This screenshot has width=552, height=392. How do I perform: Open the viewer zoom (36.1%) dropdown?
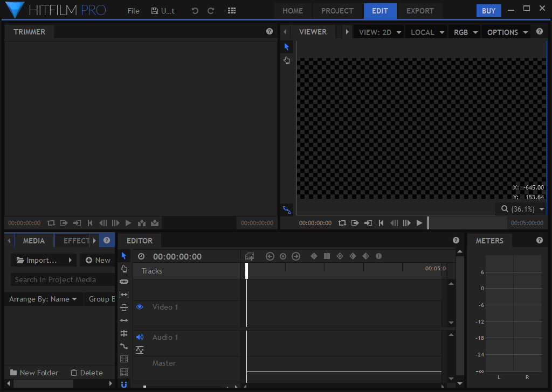tap(522, 209)
